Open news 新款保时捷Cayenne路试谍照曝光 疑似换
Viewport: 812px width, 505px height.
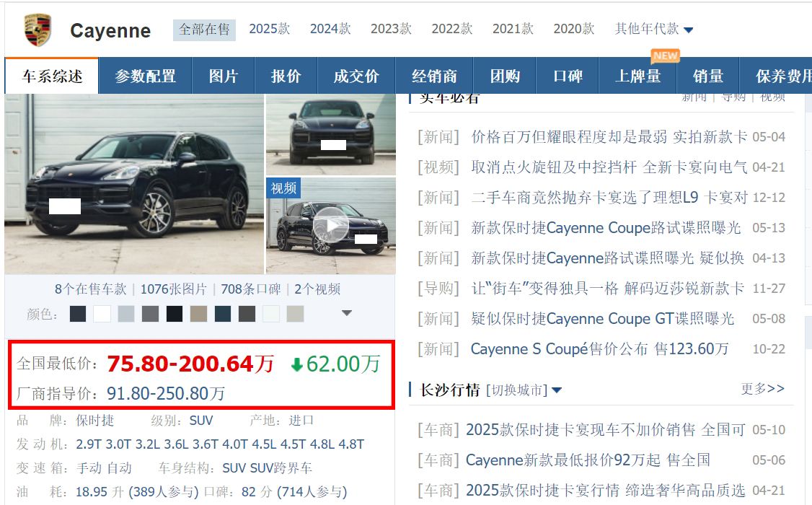607,258
